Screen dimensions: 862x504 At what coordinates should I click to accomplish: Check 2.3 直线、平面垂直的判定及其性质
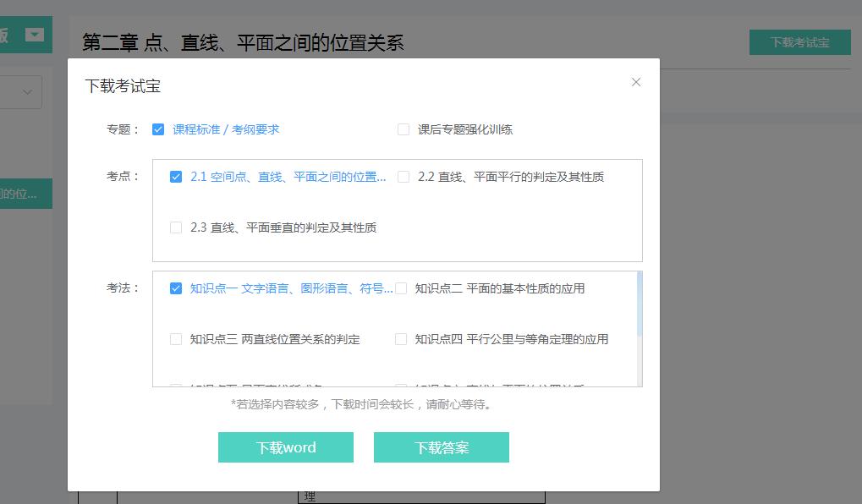(176, 227)
